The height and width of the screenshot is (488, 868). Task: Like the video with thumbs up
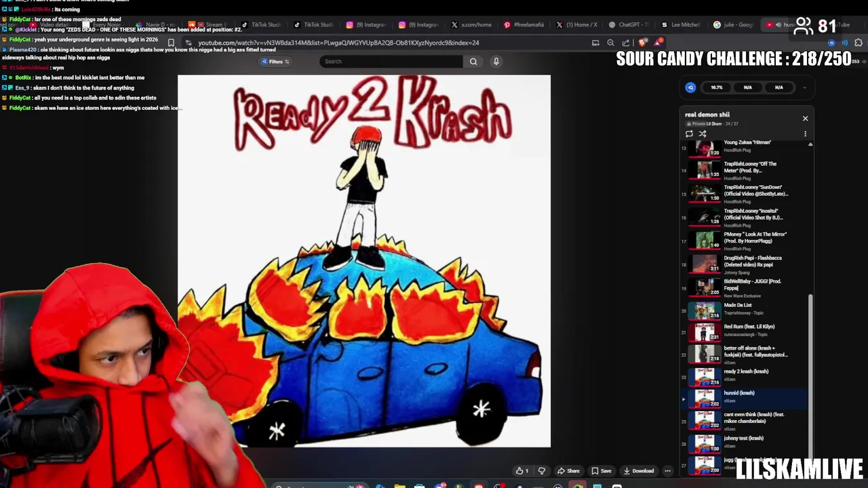(522, 471)
